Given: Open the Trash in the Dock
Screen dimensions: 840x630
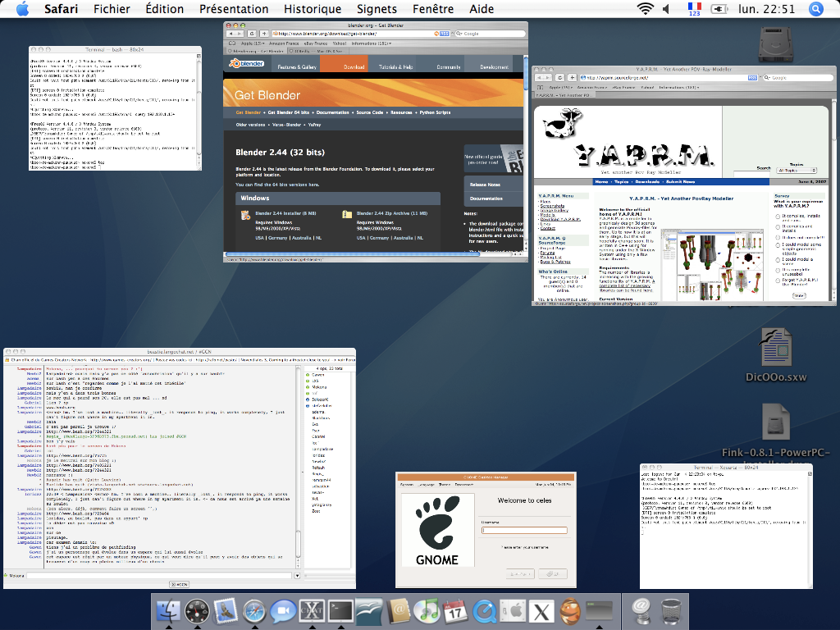Looking at the screenshot, I should 671,611.
